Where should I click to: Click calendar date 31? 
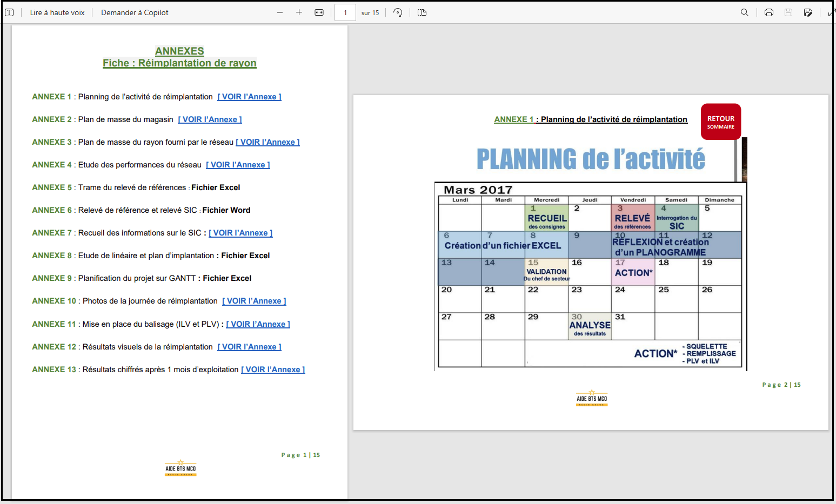point(620,317)
